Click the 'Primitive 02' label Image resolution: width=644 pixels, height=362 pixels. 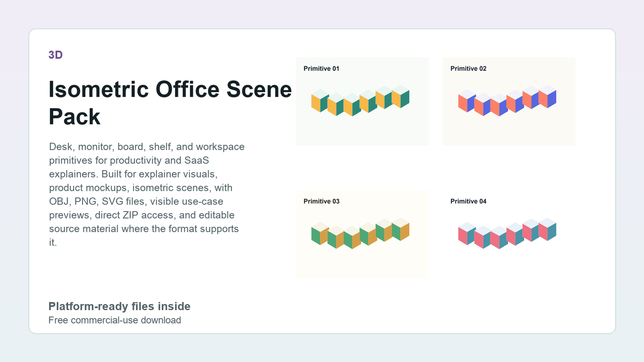[468, 68]
